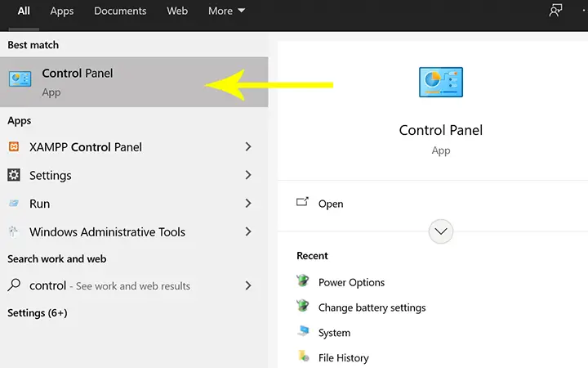Open Change battery settings recent item
Viewport: 588px width, 368px height.
pyautogui.click(x=372, y=307)
